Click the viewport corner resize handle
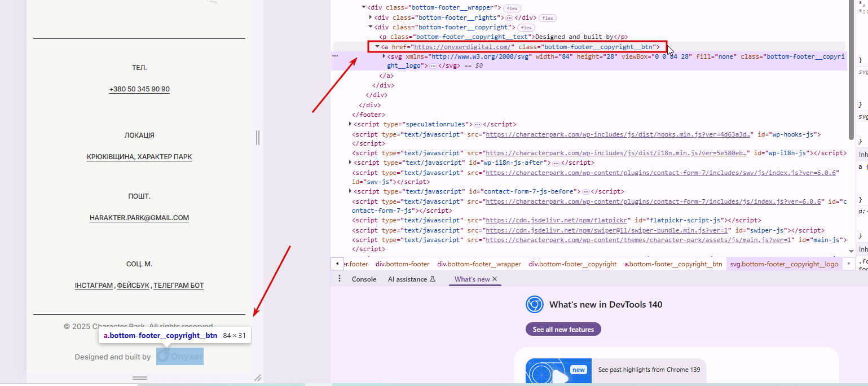Viewport: 868px width, 386px height. coord(258,378)
